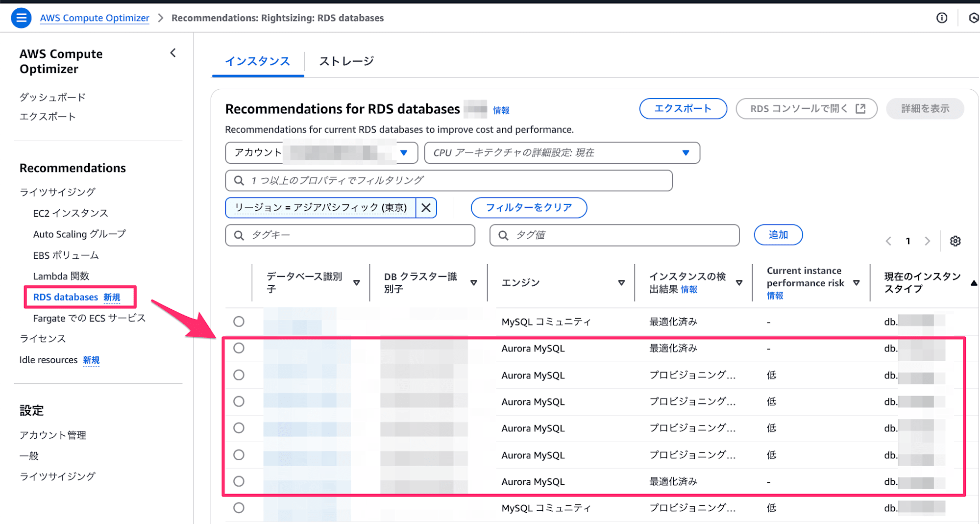The image size is (980, 524).
Task: Click AWS Compute Optimizer breadcrumb link
Action: [95, 18]
